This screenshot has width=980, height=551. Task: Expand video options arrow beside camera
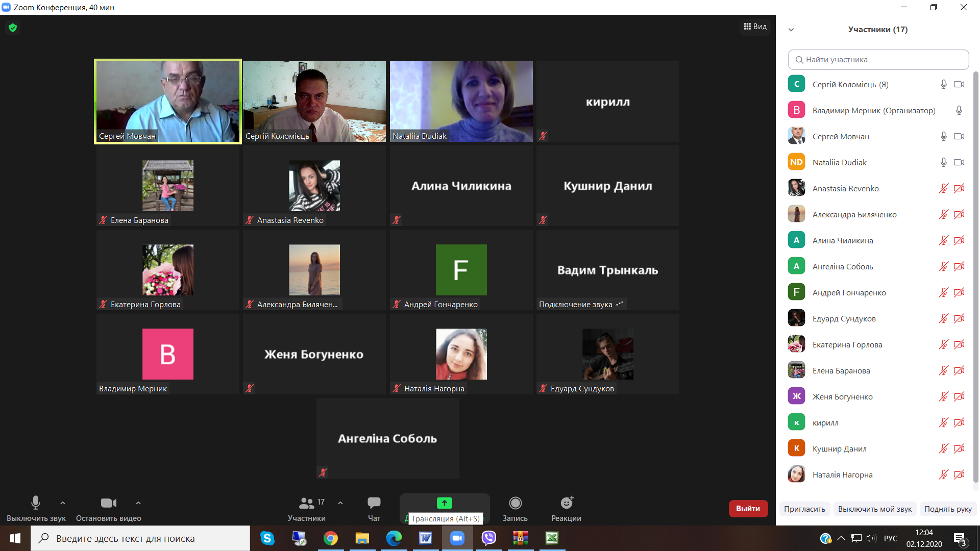[138, 503]
